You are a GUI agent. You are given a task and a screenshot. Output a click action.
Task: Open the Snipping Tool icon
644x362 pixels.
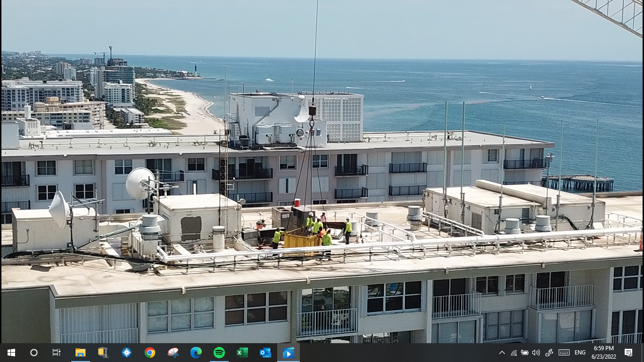[x=173, y=353]
